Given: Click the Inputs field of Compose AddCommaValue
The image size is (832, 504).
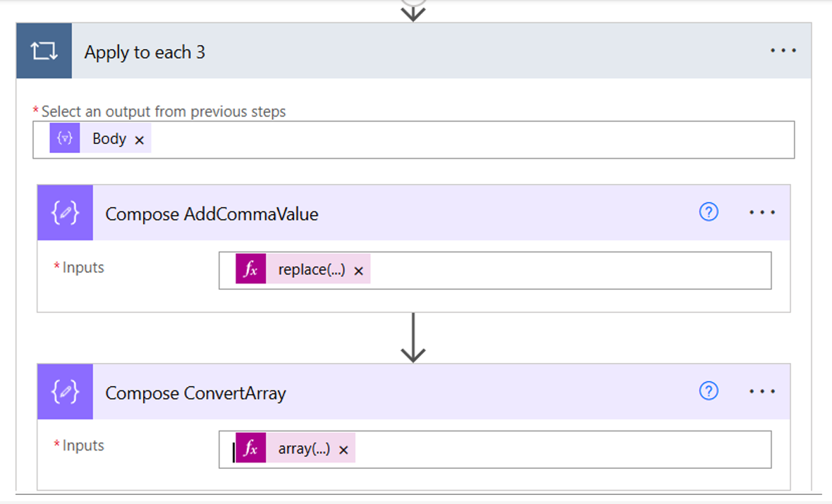Looking at the screenshot, I should (x=529, y=270).
